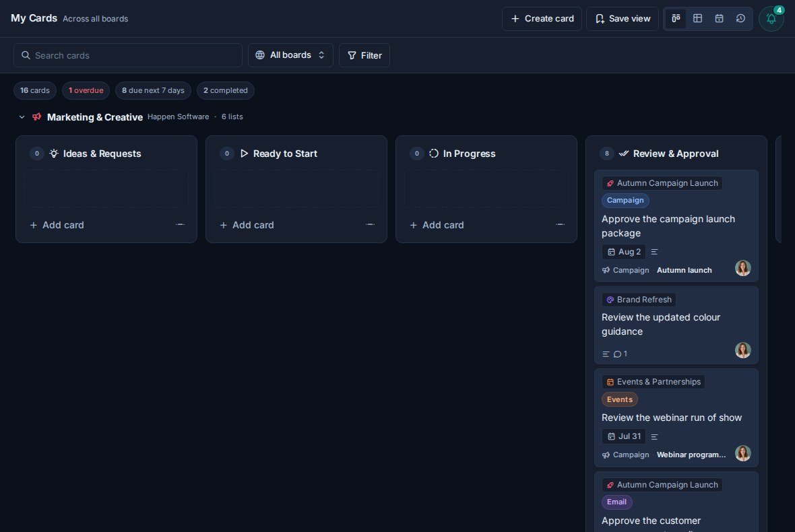Switch to the calendar view icon
The image size is (795, 532).
pyautogui.click(x=719, y=19)
